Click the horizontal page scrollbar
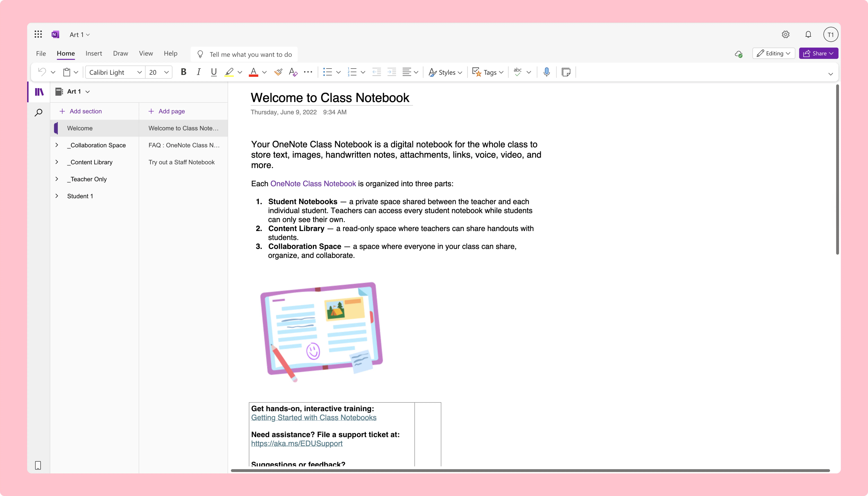 [530, 470]
